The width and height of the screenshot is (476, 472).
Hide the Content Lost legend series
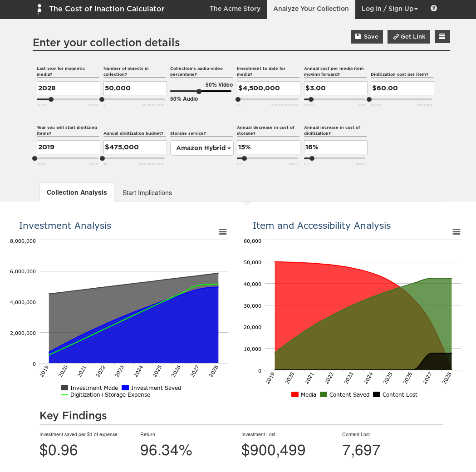click(x=395, y=395)
